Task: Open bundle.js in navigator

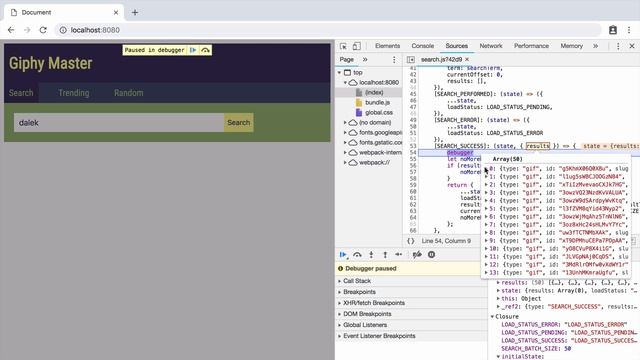Action: pyautogui.click(x=377, y=102)
